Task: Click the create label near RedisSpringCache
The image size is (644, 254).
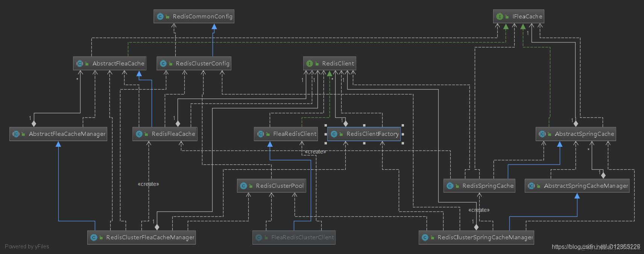Action: (x=479, y=210)
